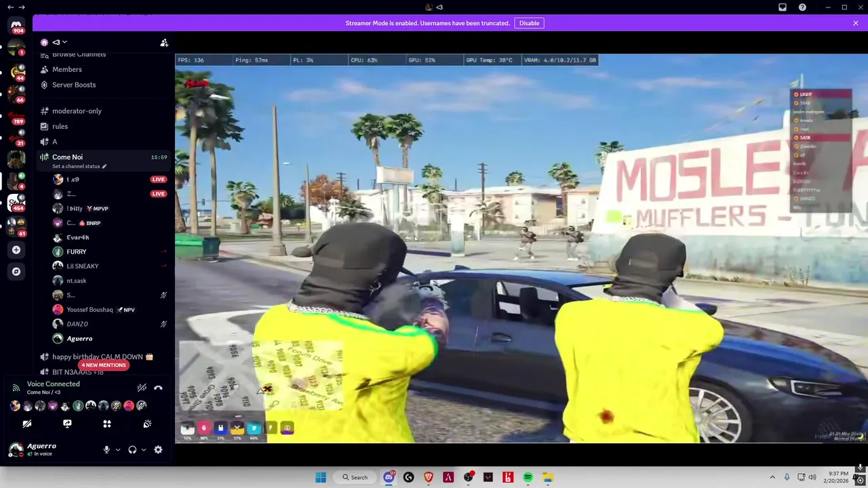Open File Explorer from the taskbar
The height and width of the screenshot is (488, 868).
[x=547, y=477]
